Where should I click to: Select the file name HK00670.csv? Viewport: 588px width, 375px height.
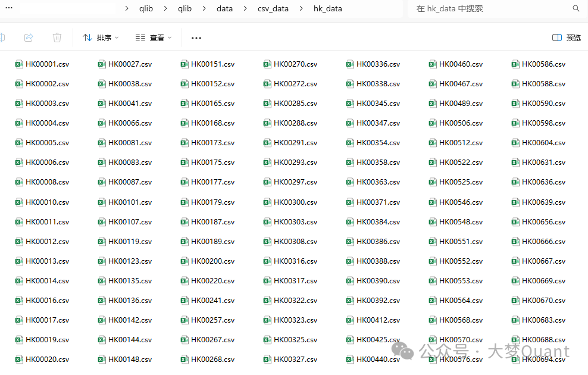[544, 301]
